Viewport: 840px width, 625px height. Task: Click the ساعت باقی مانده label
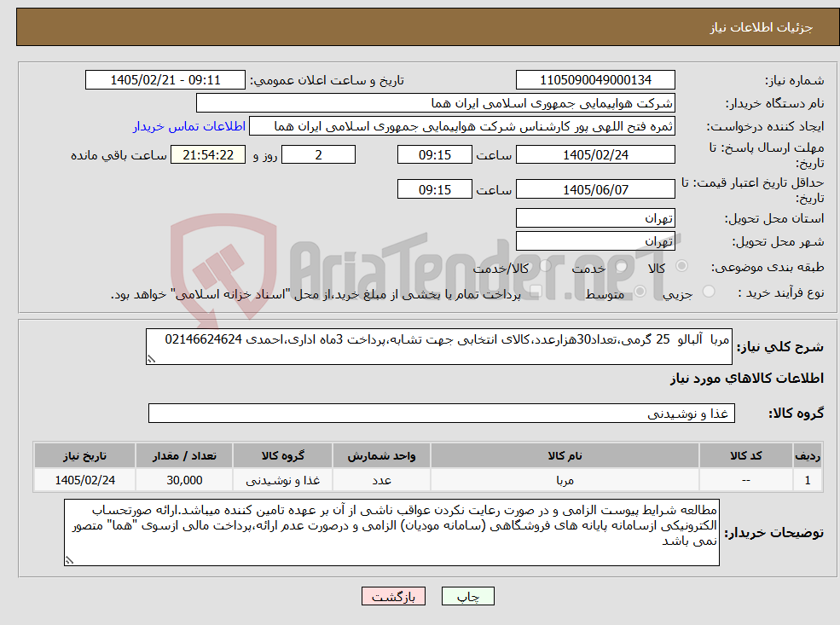click(119, 155)
